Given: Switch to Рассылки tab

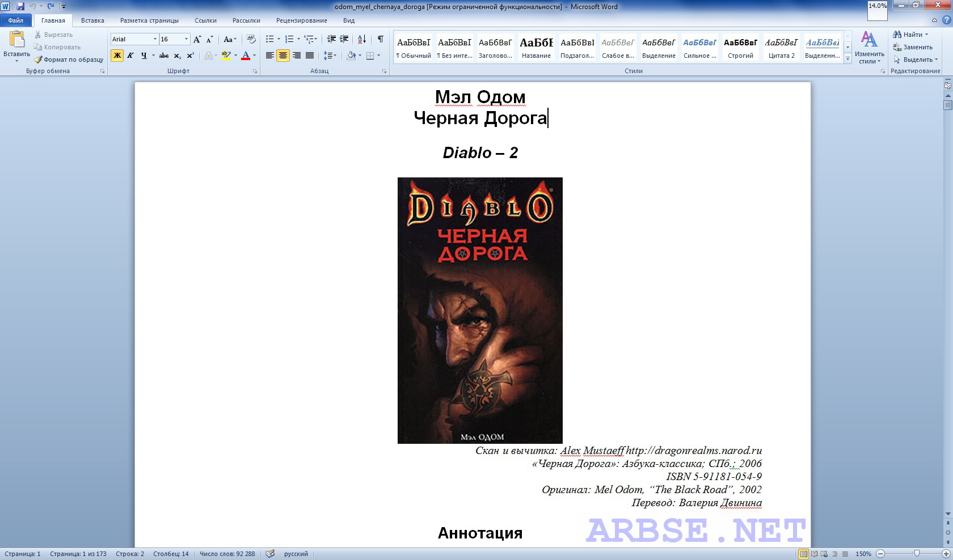Looking at the screenshot, I should (x=246, y=20).
